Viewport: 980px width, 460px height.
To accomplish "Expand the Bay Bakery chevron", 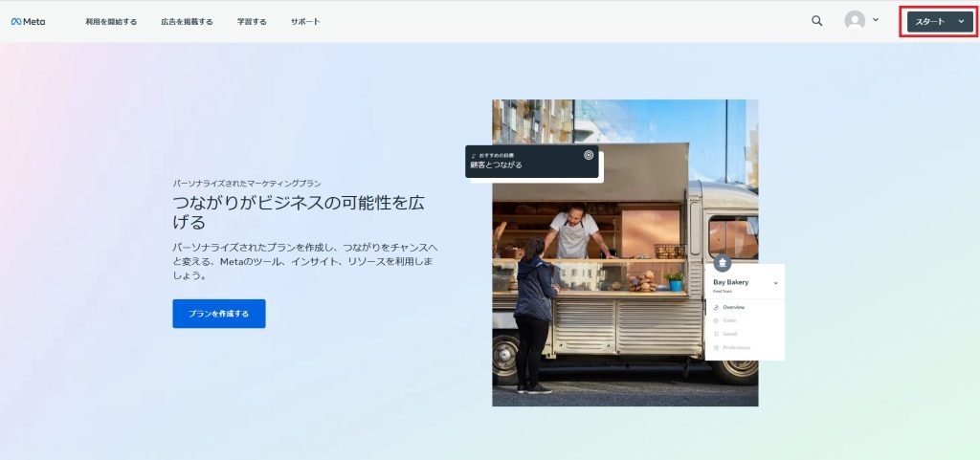I will pos(775,283).
